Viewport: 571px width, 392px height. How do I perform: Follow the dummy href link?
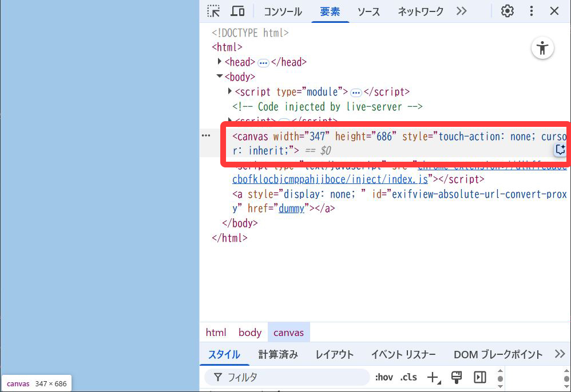[x=291, y=209]
